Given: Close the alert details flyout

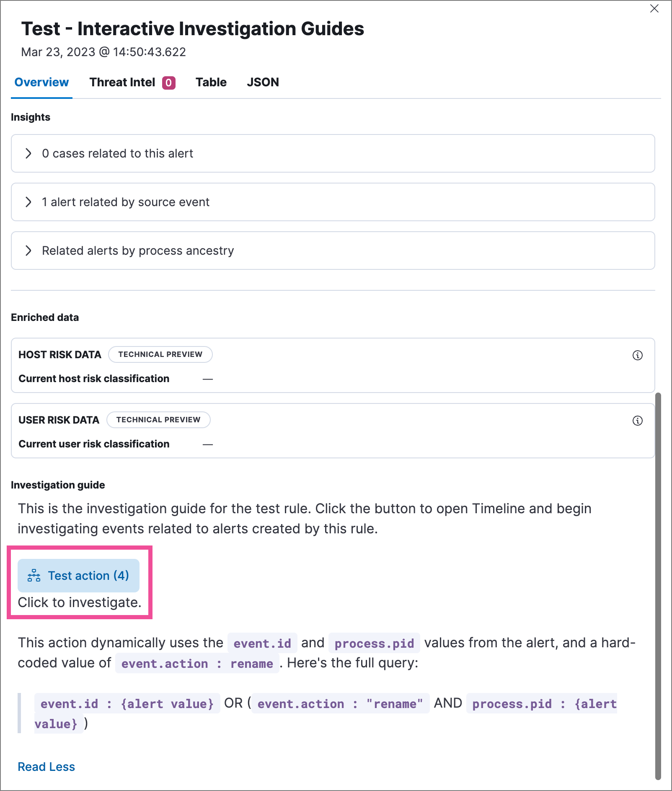Looking at the screenshot, I should [x=654, y=9].
